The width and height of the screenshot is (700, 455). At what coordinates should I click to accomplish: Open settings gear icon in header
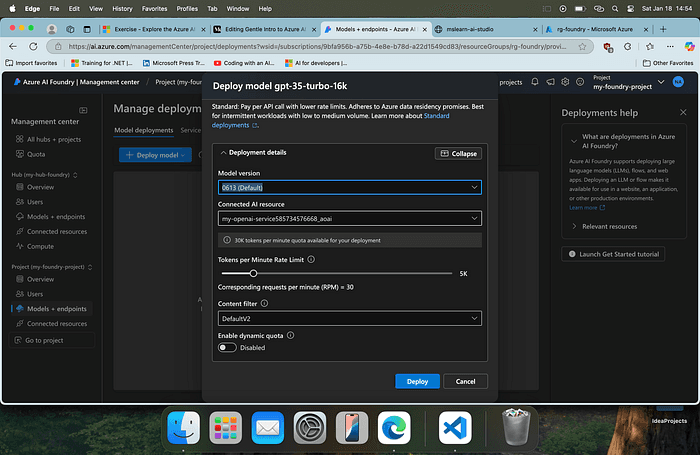point(565,82)
